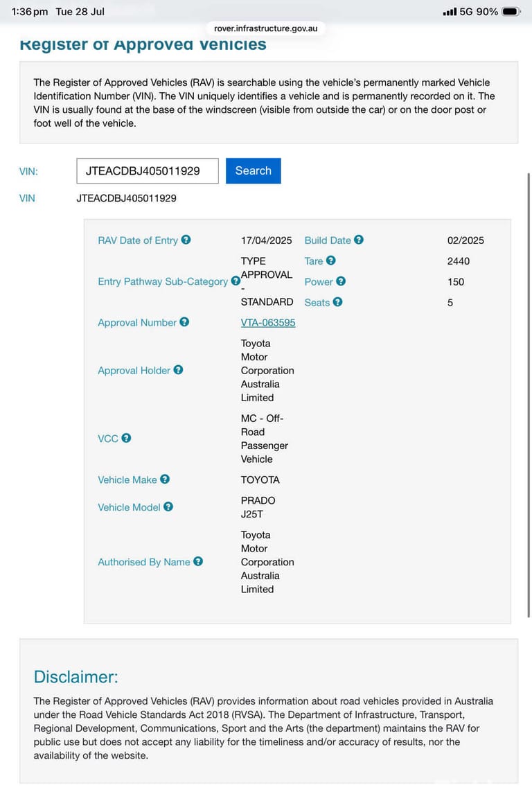The image size is (532, 810).
Task: Open help icon beside Approval Number
Action: pos(184,322)
